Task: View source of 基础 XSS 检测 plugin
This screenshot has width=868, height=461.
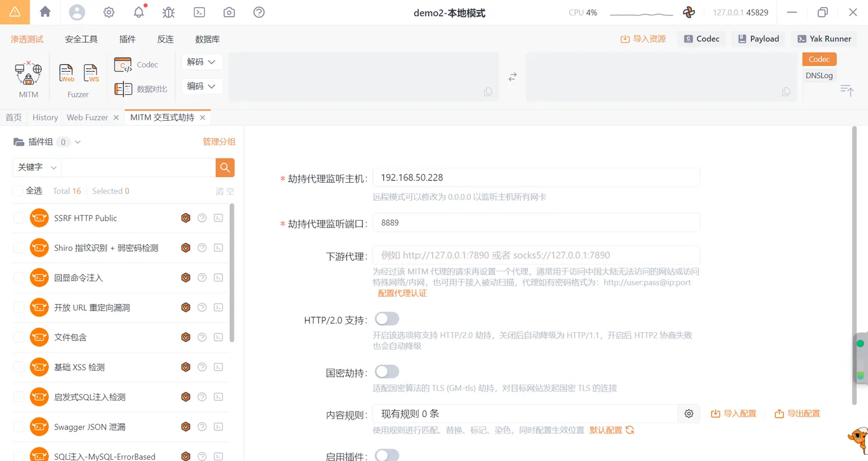Action: tap(218, 367)
